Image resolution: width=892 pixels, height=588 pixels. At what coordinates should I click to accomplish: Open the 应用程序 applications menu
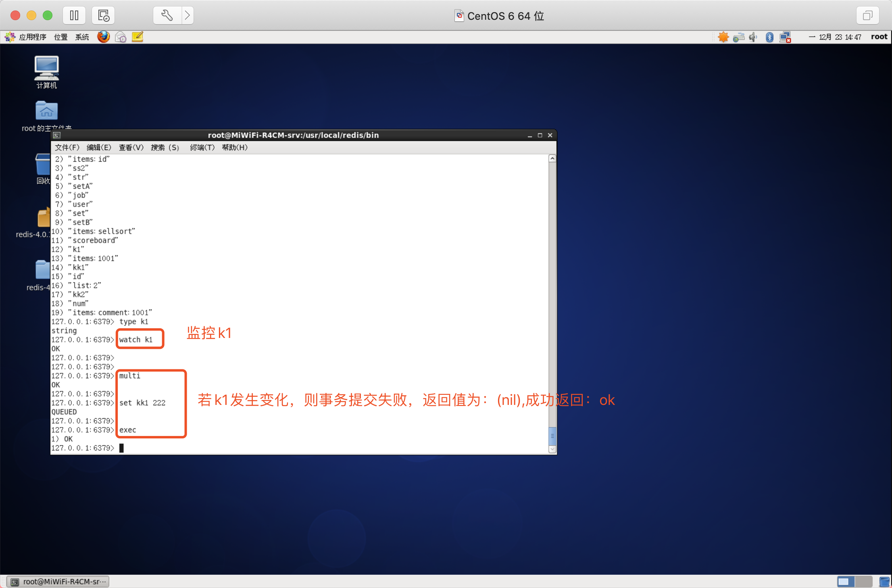pyautogui.click(x=32, y=37)
